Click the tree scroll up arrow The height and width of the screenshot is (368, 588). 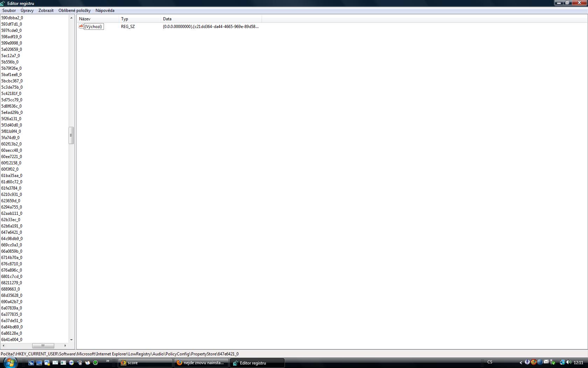click(x=71, y=18)
